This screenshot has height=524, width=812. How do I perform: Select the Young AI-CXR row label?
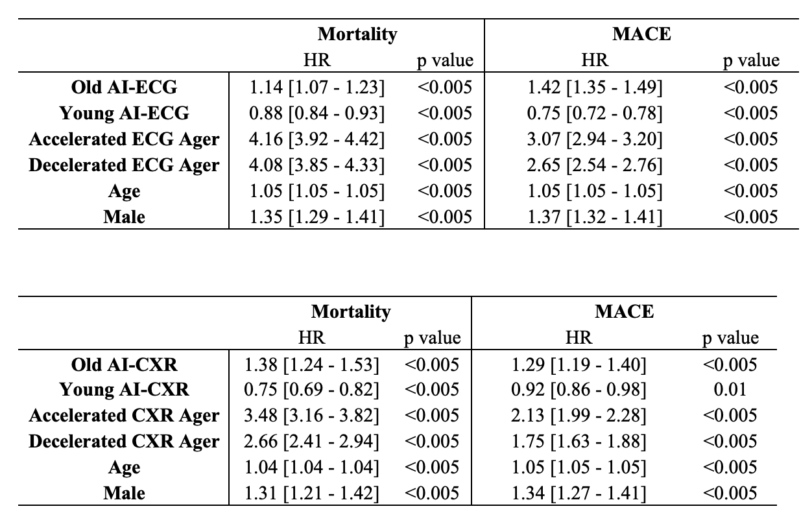[124, 390]
